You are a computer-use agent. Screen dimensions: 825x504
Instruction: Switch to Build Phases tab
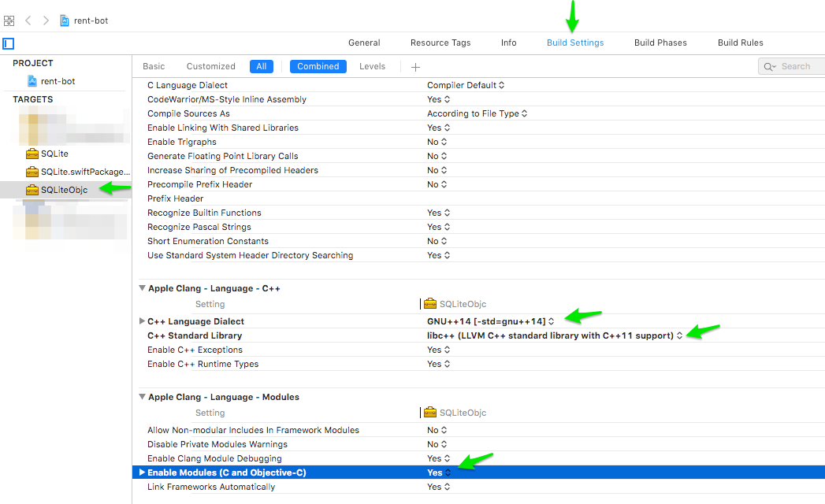click(x=660, y=43)
